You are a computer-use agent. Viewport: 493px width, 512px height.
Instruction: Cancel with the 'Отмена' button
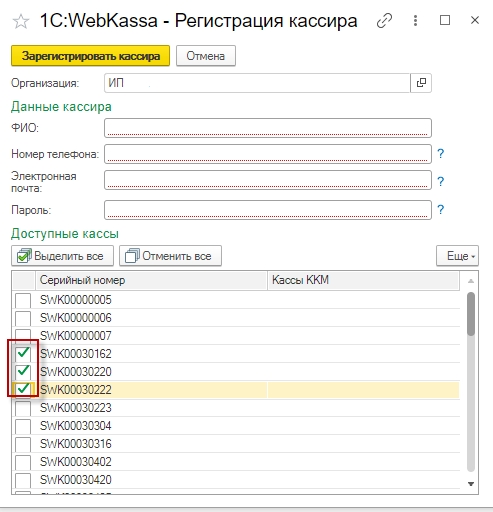pyautogui.click(x=206, y=56)
